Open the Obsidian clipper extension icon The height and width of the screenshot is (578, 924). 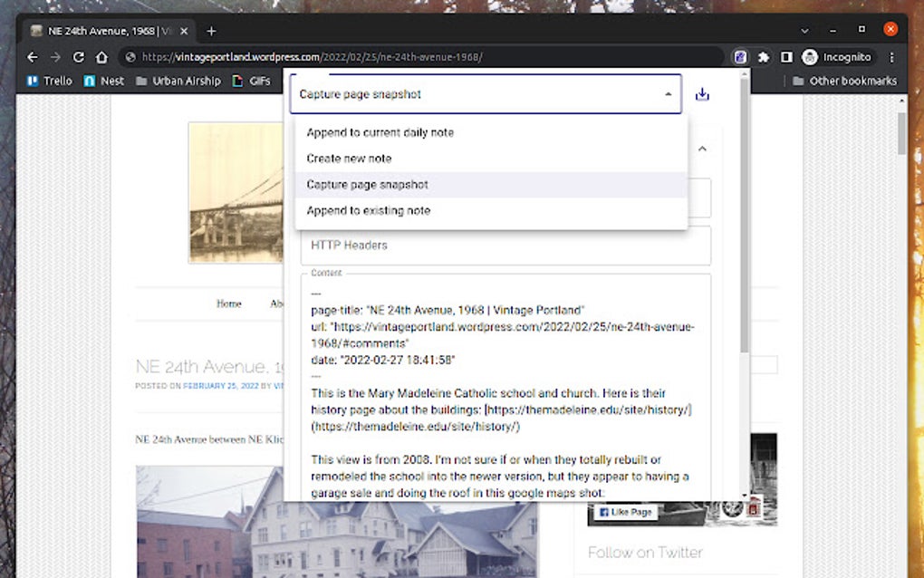[740, 57]
